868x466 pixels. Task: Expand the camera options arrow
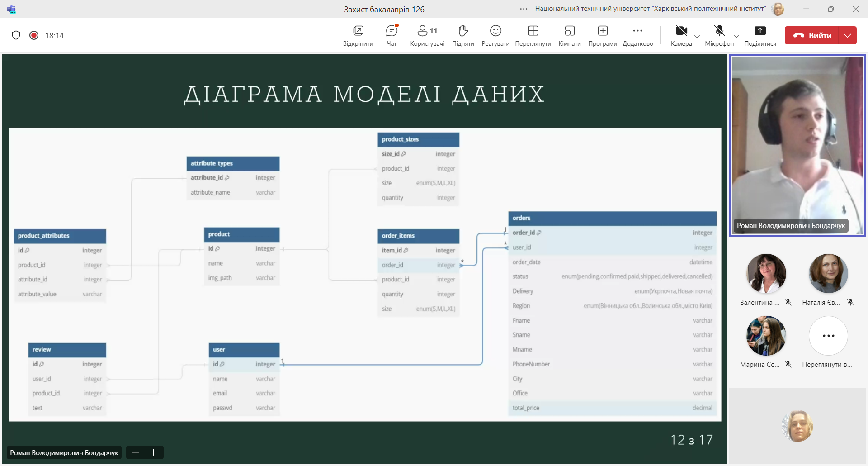click(697, 37)
